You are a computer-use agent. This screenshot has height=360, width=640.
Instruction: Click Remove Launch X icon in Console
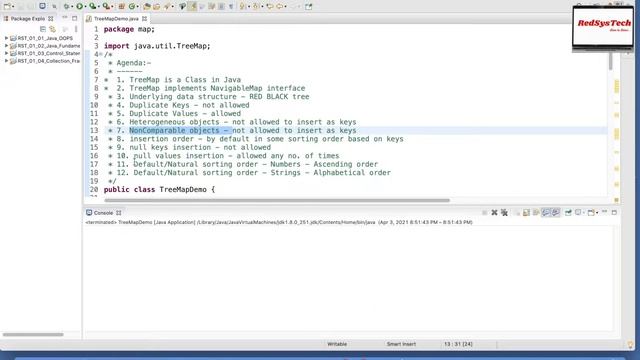(494, 213)
